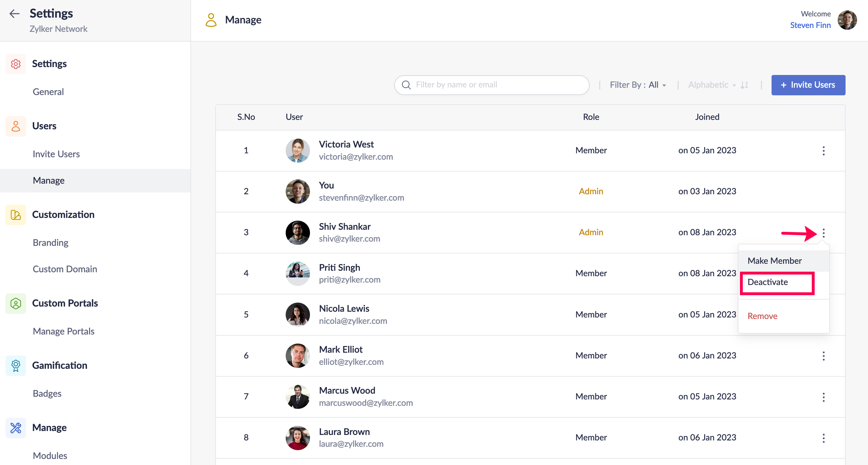Screen dimensions: 868x465
Task: Click the red gear Settings icon
Action: click(x=16, y=64)
